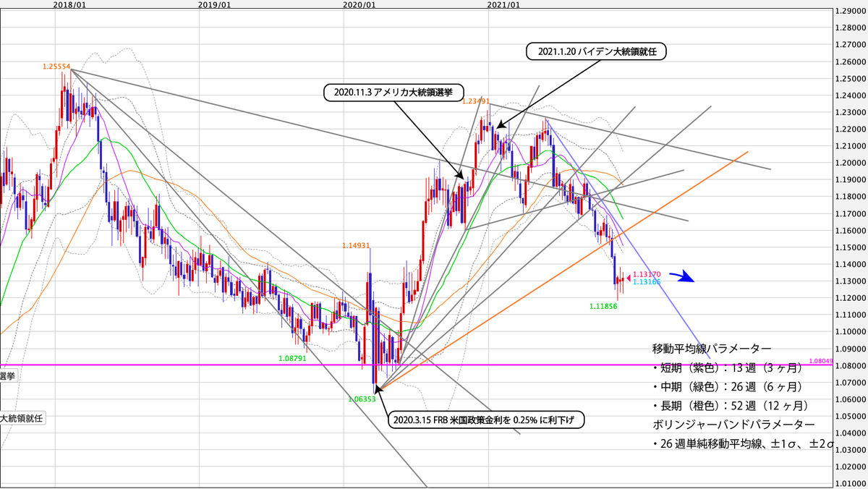The width and height of the screenshot is (868, 489).
Task: Click the 2020/01 date label
Action: (x=359, y=4)
